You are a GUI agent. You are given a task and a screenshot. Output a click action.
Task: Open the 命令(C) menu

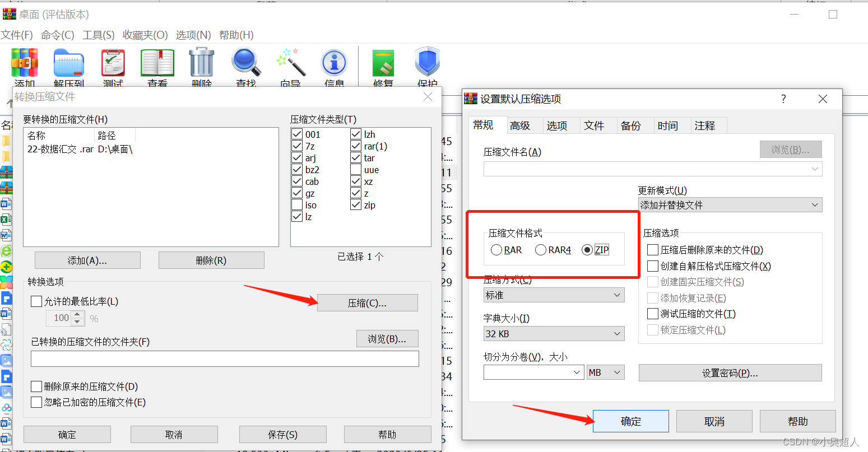[x=58, y=35]
